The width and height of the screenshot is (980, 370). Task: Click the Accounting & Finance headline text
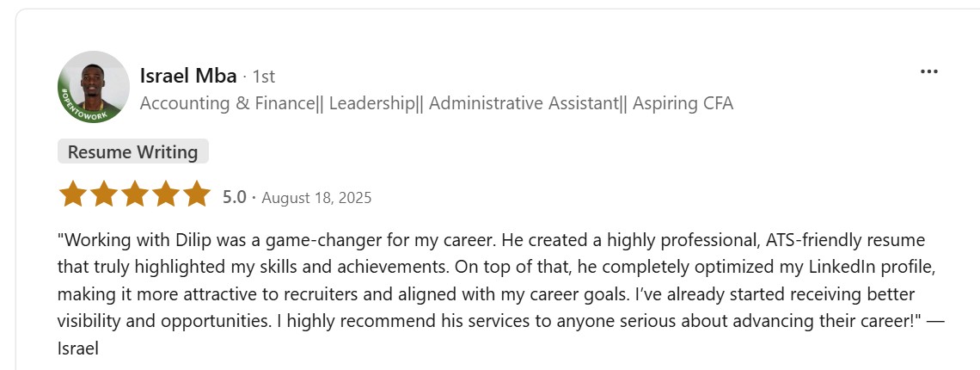click(x=227, y=103)
